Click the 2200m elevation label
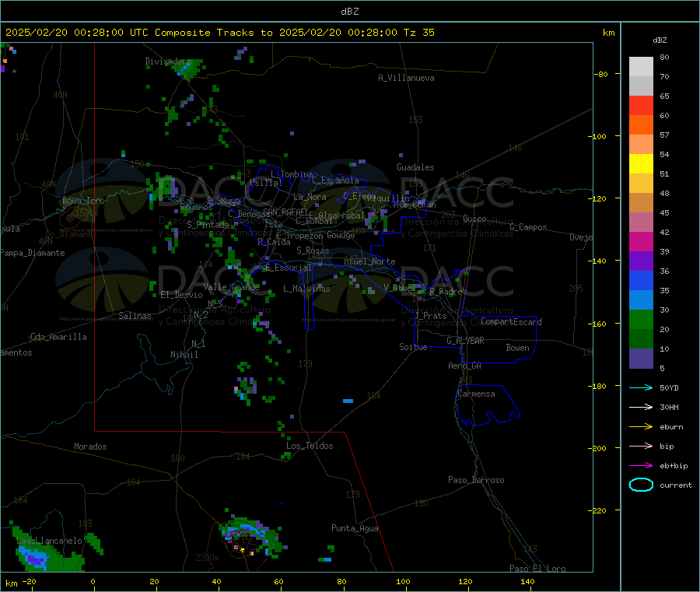This screenshot has height=592, width=700. coord(208,558)
